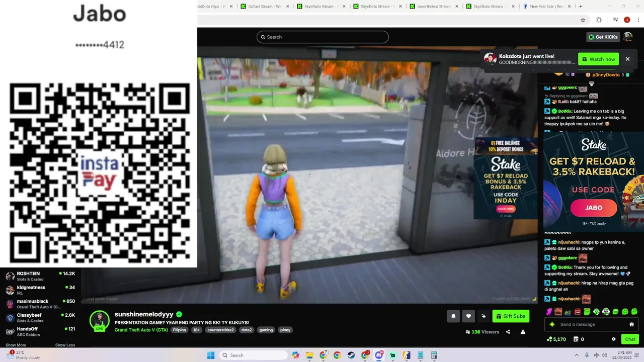This screenshot has height=362, width=644.
Task: Open Calculator from the taskbar
Action: (434, 355)
